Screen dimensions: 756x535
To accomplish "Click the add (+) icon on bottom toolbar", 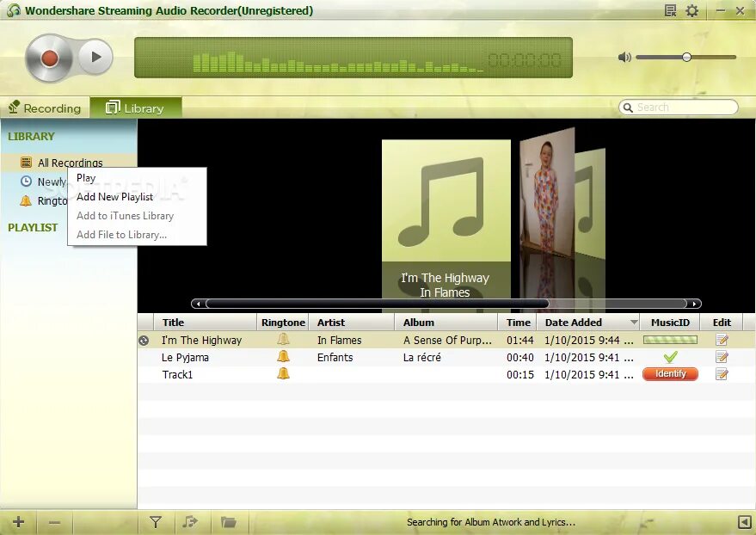I will 17,521.
